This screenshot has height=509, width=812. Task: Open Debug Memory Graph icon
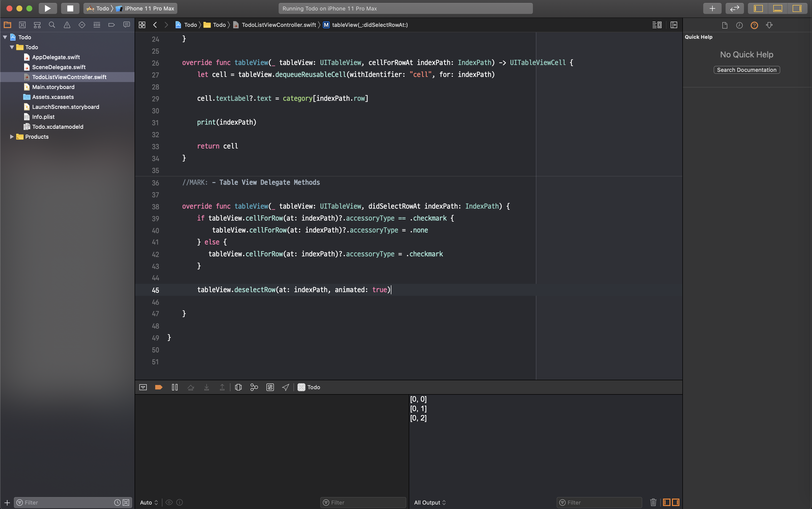(x=254, y=387)
